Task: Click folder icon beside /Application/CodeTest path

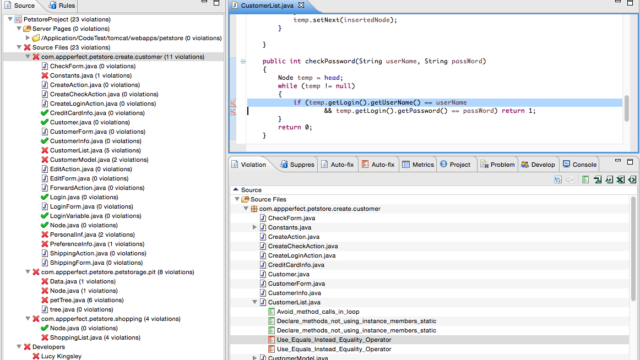Action: [x=36, y=38]
